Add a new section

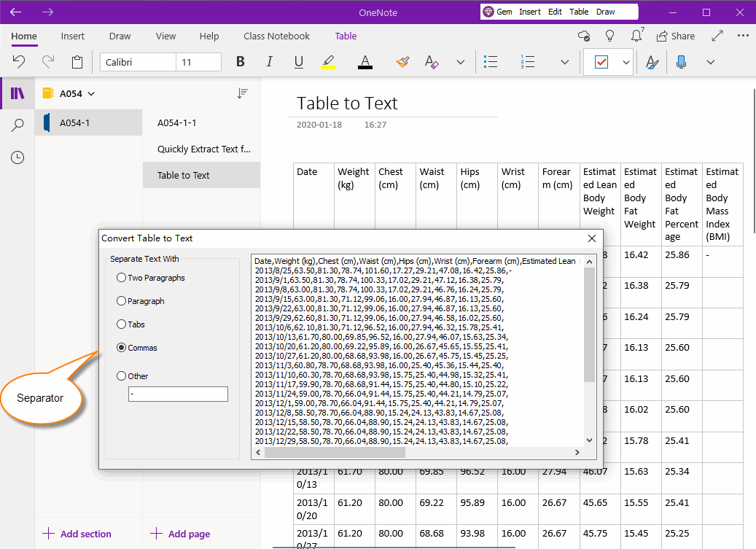pyautogui.click(x=77, y=534)
